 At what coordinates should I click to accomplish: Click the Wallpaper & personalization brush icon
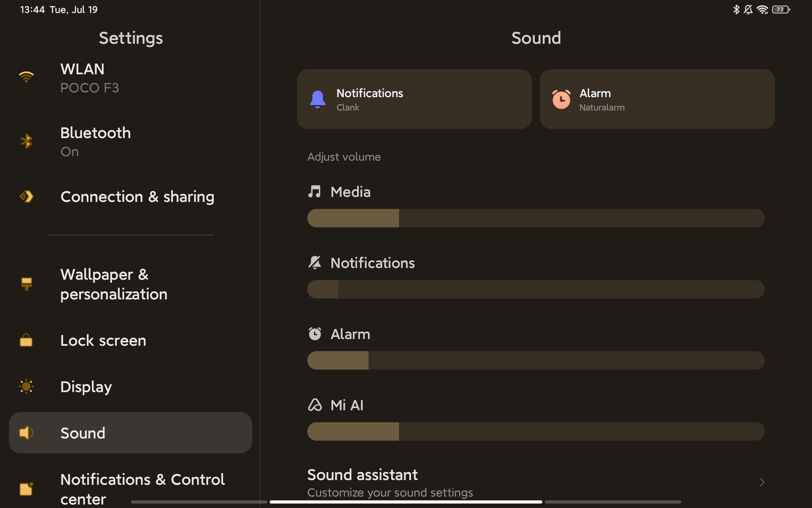click(x=26, y=284)
